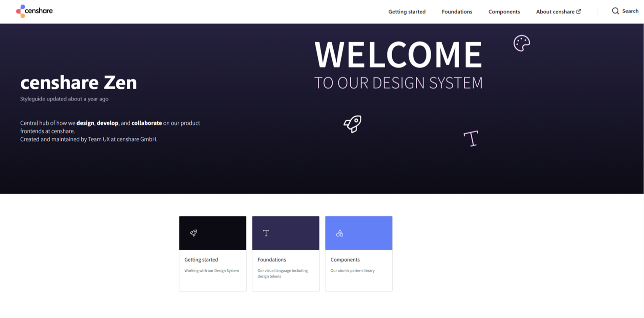The height and width of the screenshot is (318, 644).
Task: Click 'Created and maintained by Team UX' line
Action: pos(89,139)
